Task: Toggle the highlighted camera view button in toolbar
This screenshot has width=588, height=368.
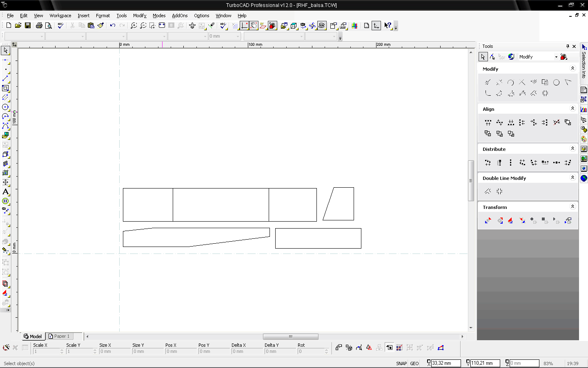Action: coord(322,25)
